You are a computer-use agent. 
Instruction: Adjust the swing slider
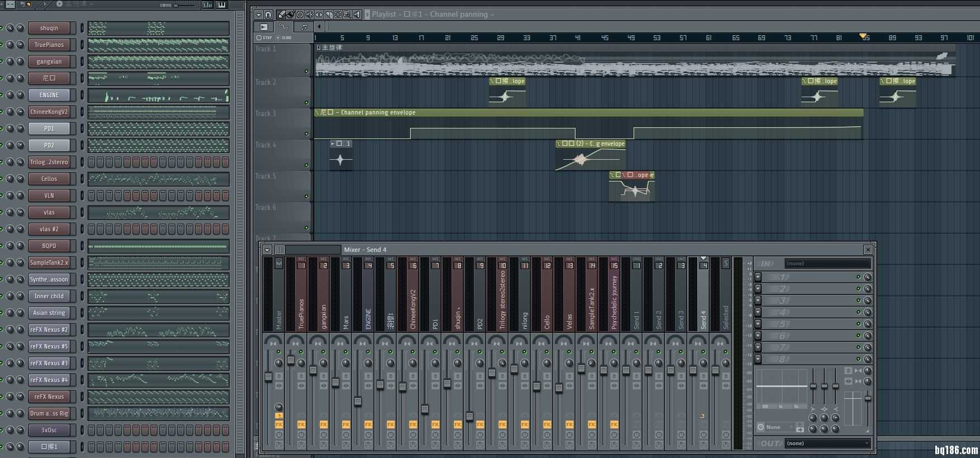pos(185,5)
